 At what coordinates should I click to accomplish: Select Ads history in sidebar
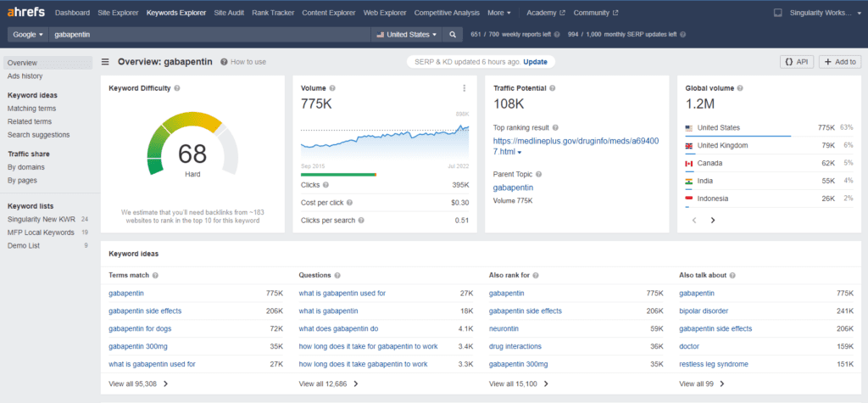(x=25, y=76)
